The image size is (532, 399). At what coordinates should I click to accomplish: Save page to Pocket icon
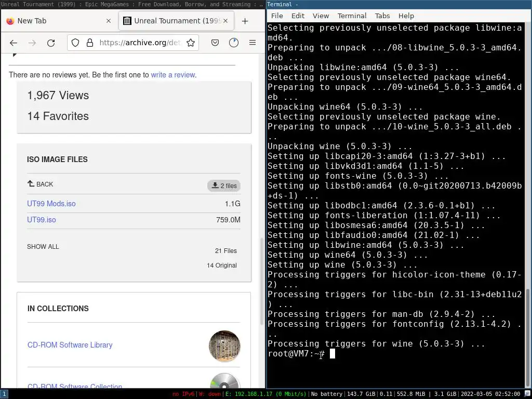pos(215,43)
